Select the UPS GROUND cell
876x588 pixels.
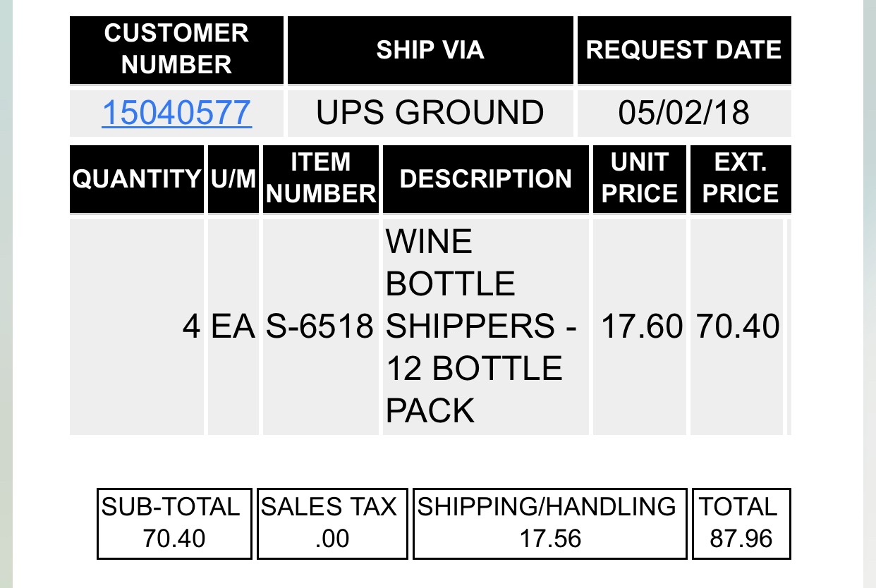pyautogui.click(x=430, y=113)
